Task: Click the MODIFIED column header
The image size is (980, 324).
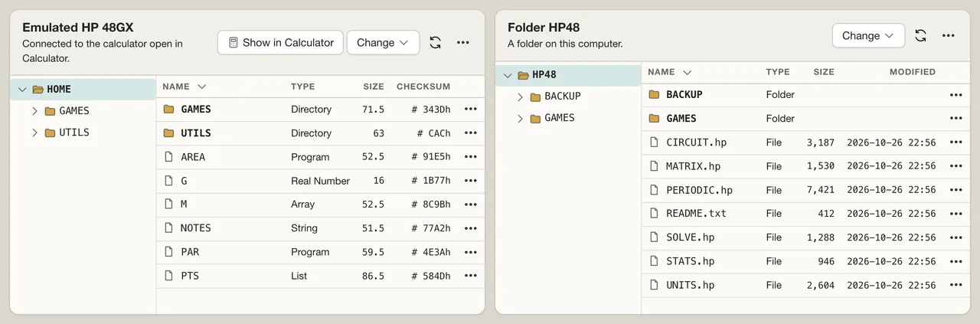Action: 913,72
